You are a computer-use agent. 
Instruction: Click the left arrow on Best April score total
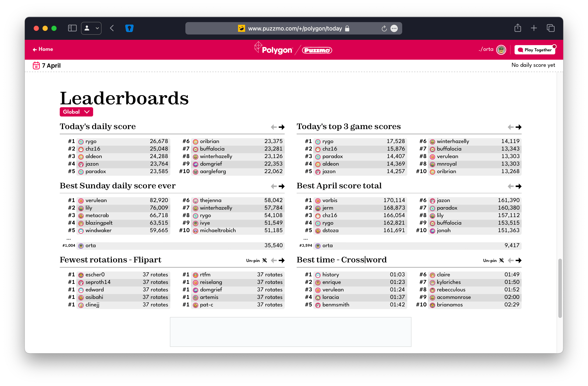[x=511, y=186]
